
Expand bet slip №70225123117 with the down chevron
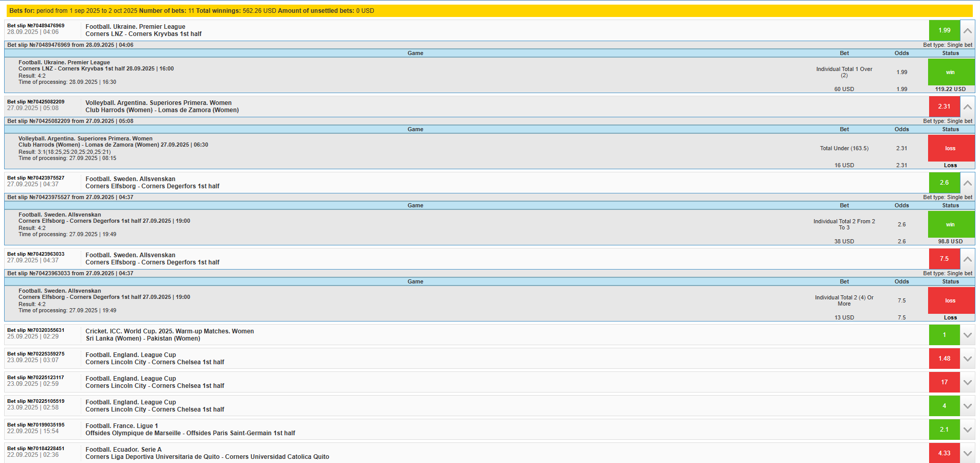point(967,382)
